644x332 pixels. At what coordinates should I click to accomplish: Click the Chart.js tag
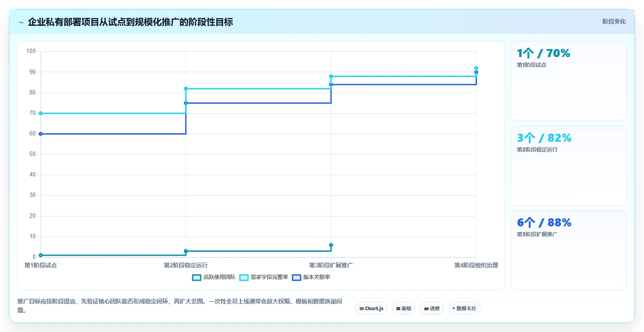pyautogui.click(x=371, y=308)
